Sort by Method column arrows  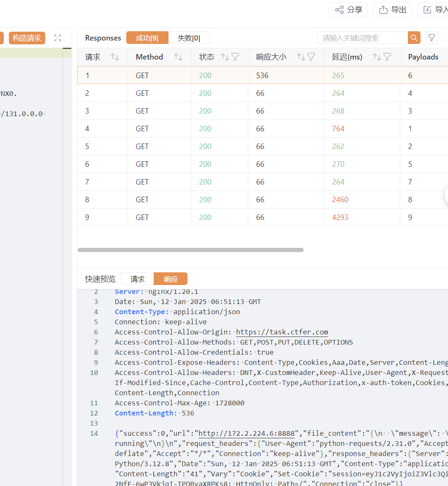point(178,57)
